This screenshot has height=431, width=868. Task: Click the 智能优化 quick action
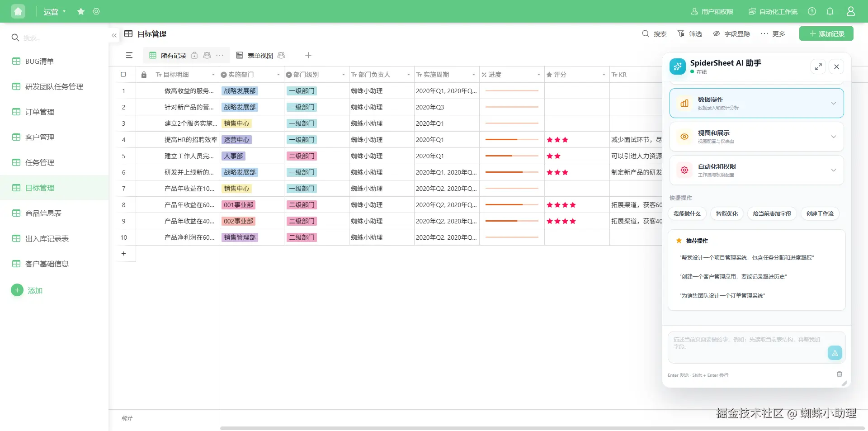726,214
